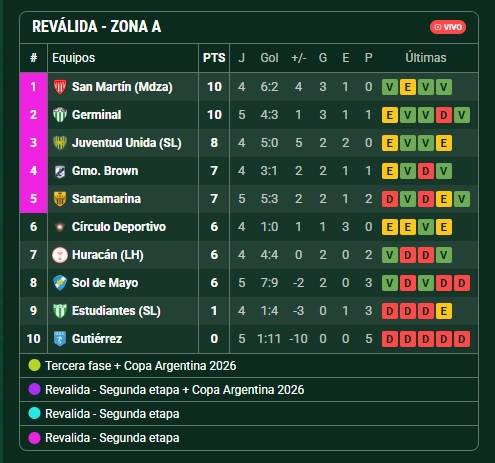Image resolution: width=495 pixels, height=463 pixels.
Task: Click the San Martín (Mdza) team crest
Action: pos(60,87)
